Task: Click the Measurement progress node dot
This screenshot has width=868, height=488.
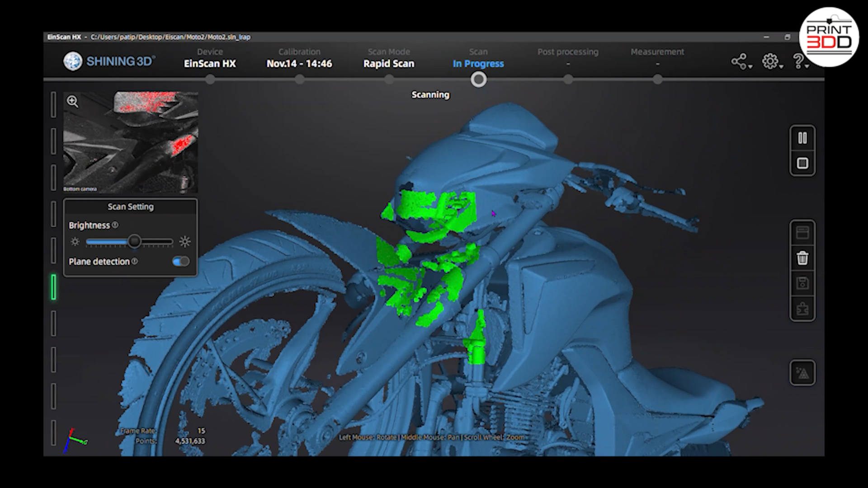Action: coord(657,80)
